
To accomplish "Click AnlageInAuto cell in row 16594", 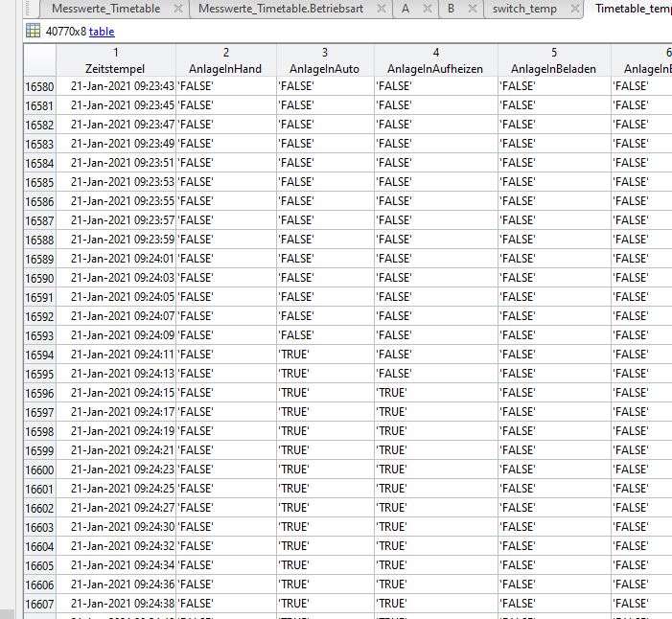I will point(324,355).
